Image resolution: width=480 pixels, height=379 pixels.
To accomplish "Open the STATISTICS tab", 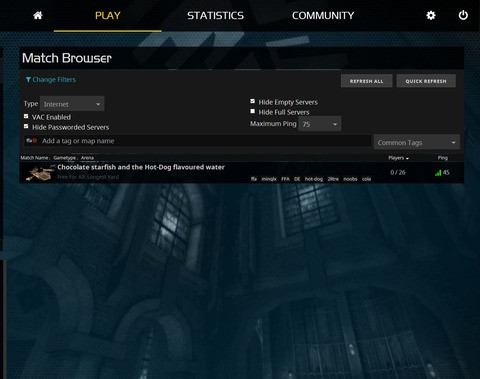I will (x=215, y=16).
